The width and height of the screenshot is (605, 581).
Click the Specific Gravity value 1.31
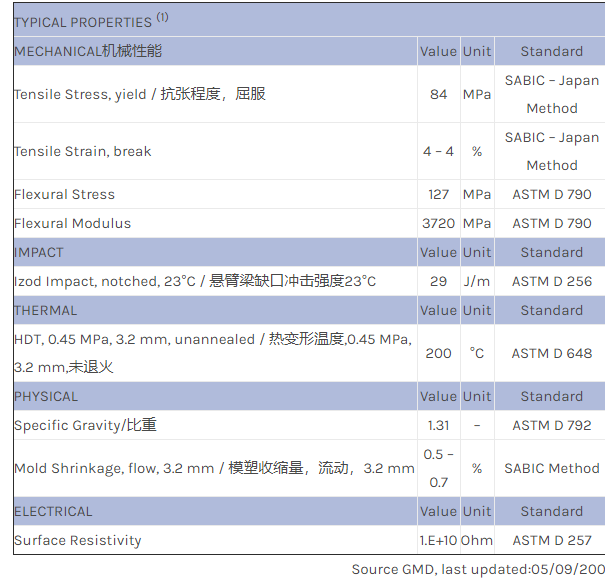point(438,425)
